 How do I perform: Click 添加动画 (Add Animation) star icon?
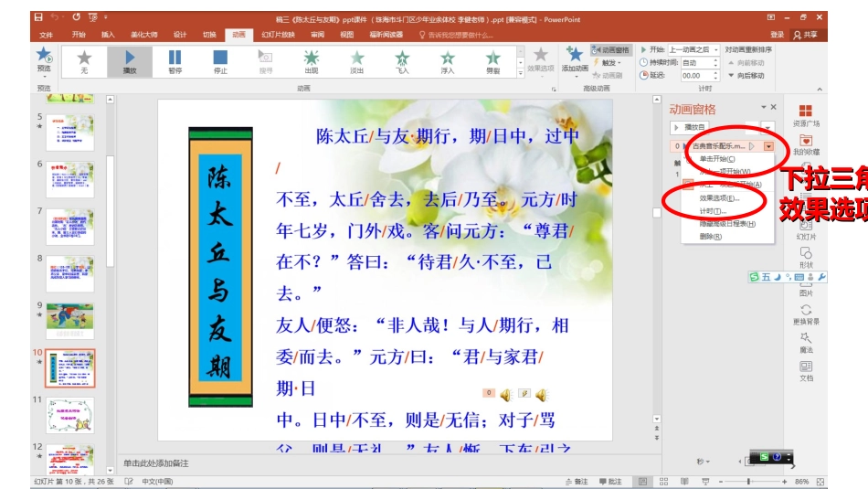point(575,55)
